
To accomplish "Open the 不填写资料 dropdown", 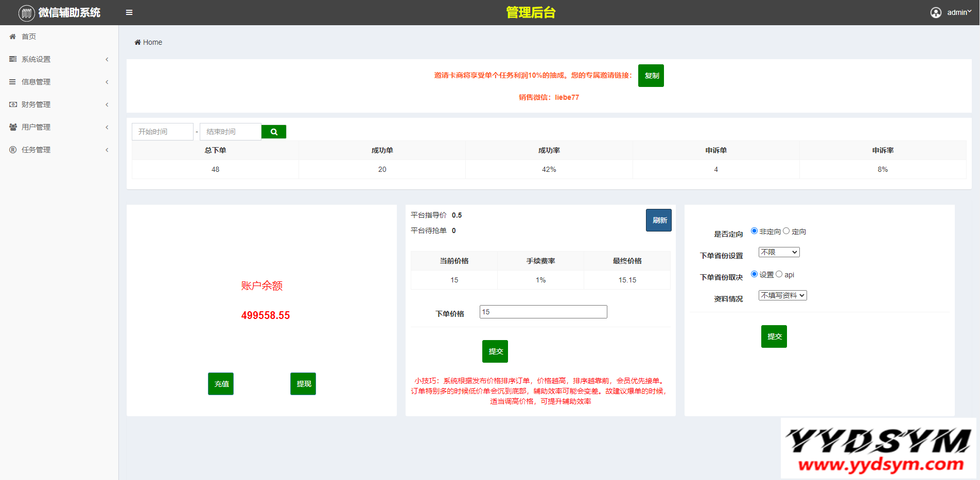I will tap(782, 295).
